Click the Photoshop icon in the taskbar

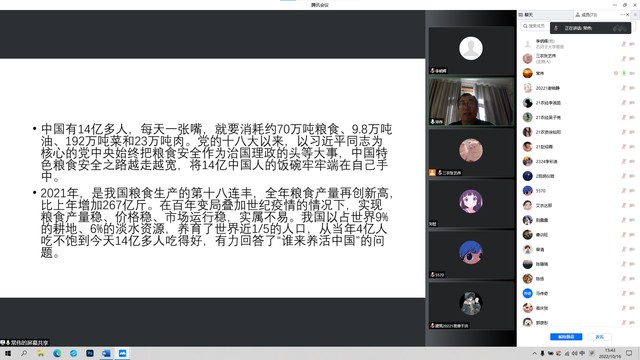pyautogui.click(x=90, y=353)
